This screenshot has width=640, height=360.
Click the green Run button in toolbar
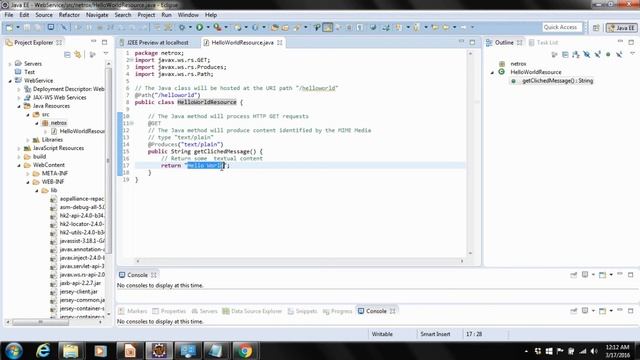point(200,27)
